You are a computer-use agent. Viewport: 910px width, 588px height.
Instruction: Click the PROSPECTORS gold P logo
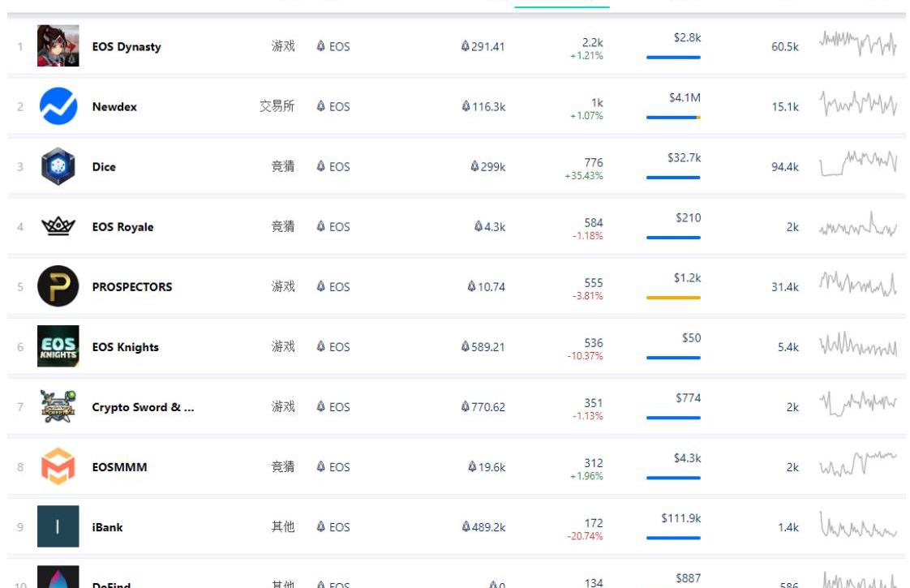coord(58,286)
